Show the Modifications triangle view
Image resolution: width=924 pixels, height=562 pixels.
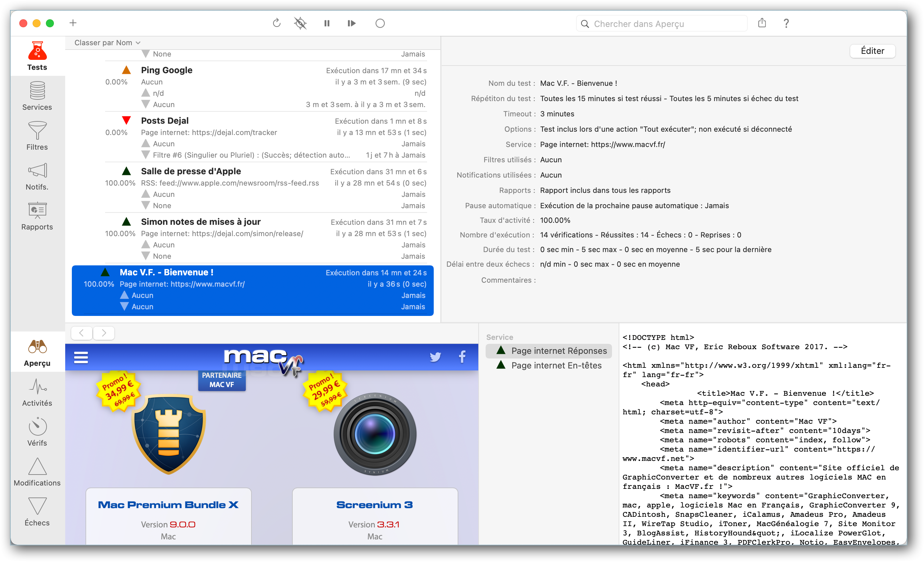click(37, 472)
